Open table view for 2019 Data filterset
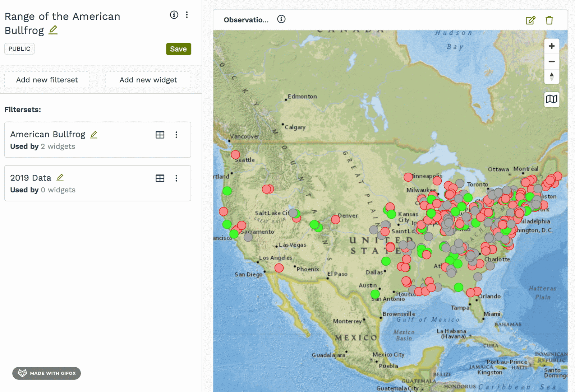575x392 pixels. pos(160,178)
